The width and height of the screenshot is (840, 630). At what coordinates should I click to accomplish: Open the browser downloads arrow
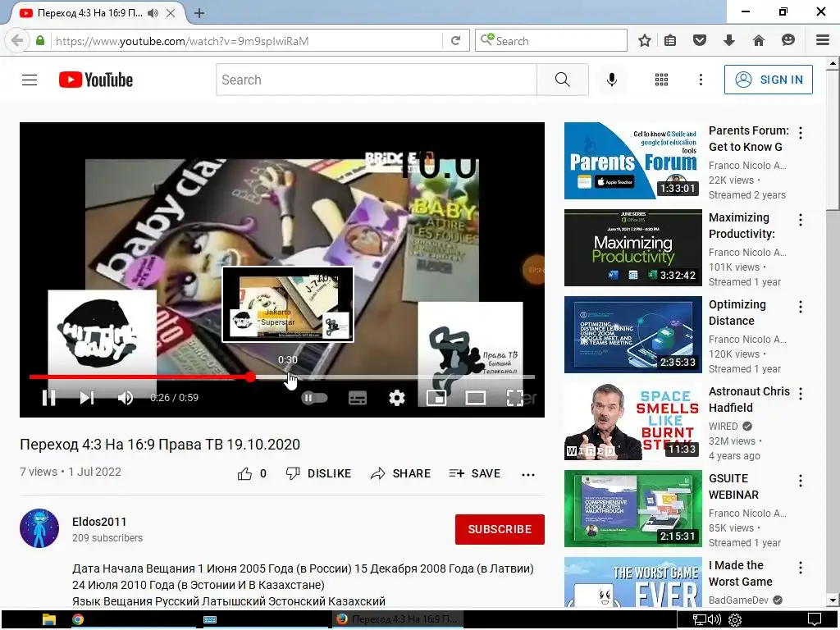click(x=729, y=40)
